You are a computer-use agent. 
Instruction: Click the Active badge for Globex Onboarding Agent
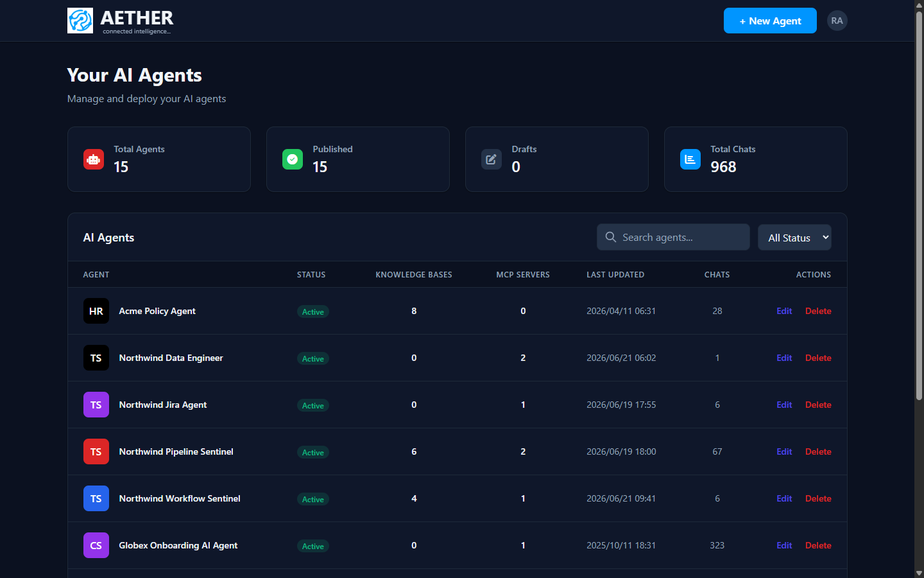(x=313, y=546)
